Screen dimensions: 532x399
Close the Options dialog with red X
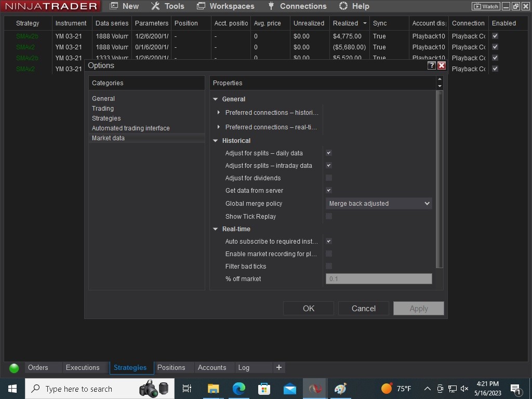[x=442, y=65]
